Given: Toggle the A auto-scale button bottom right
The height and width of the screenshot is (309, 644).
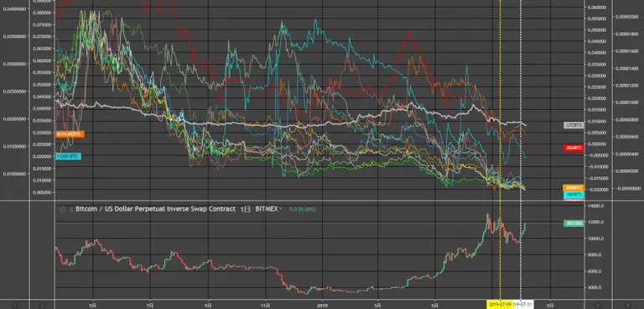Looking at the screenshot, I should coord(598,305).
